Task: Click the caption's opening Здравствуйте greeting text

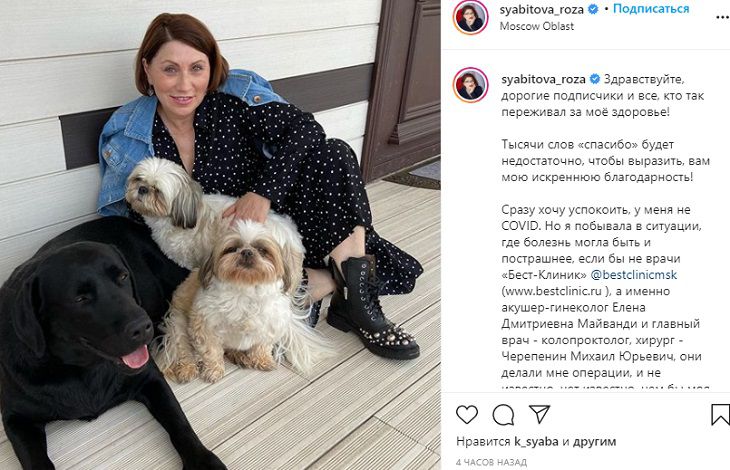Action: tap(644, 80)
